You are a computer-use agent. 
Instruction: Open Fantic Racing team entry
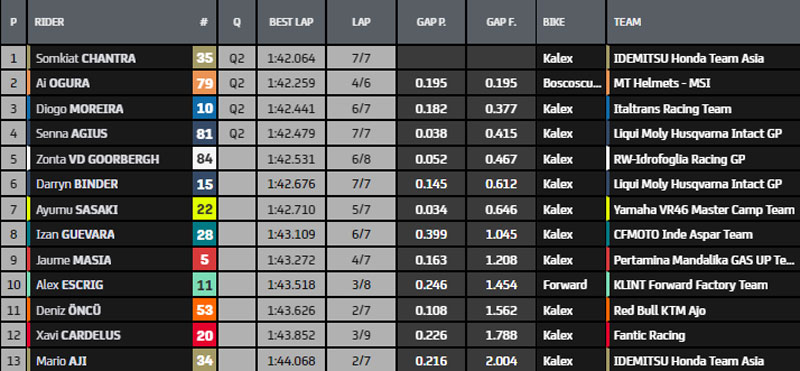coord(649,335)
